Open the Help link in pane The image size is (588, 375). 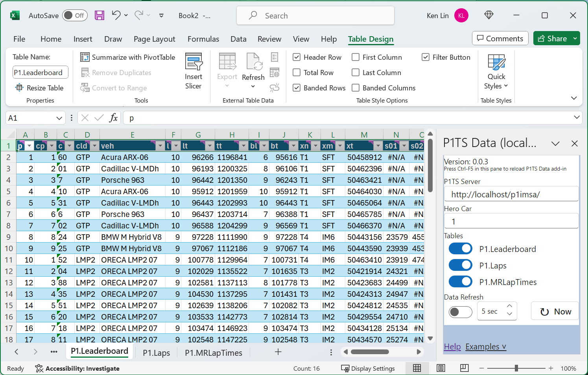452,347
